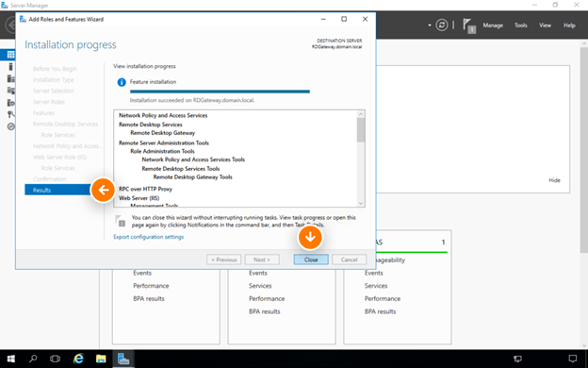Click the Refresh icon in Server Manager header
Viewport: 588px width, 368px height.
(x=442, y=25)
